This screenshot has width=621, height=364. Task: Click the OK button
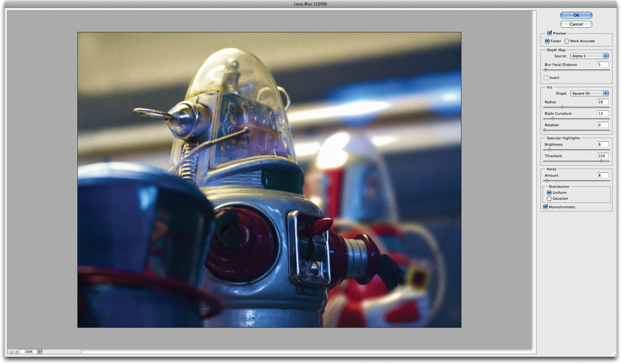tap(575, 15)
